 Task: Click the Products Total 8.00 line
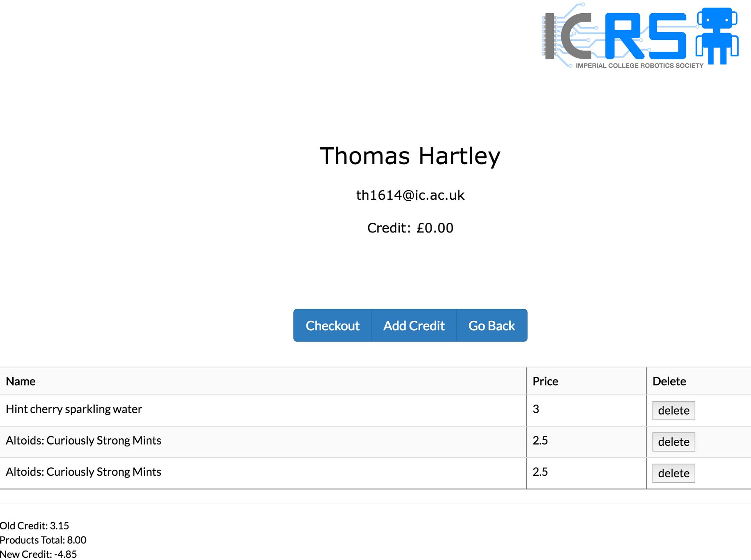pos(43,540)
